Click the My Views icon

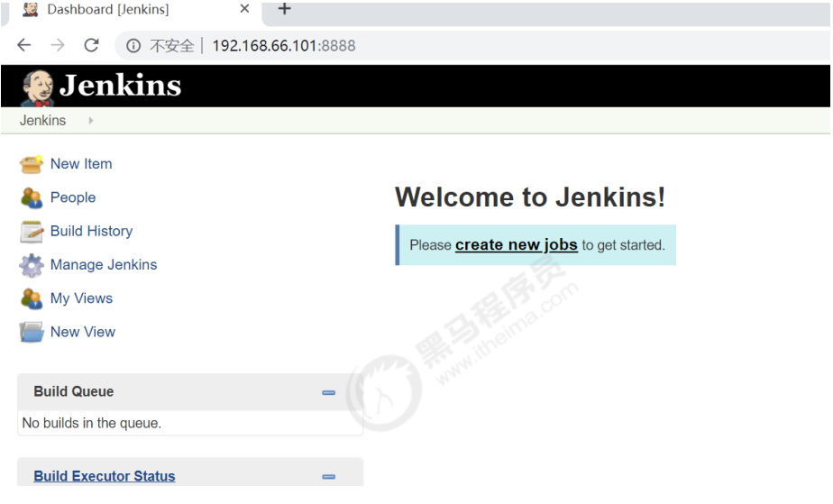pos(32,298)
